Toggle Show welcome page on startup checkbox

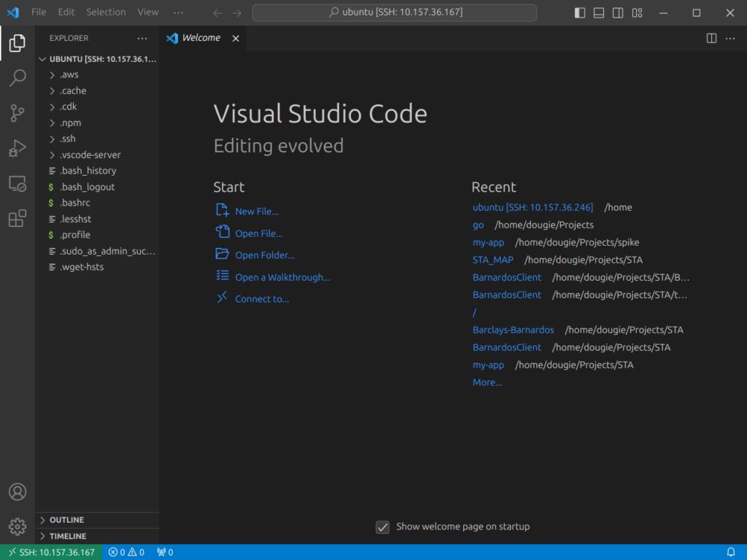[382, 526]
